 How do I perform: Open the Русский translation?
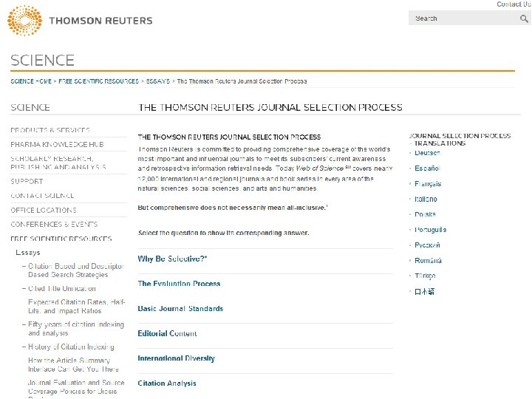(x=428, y=245)
